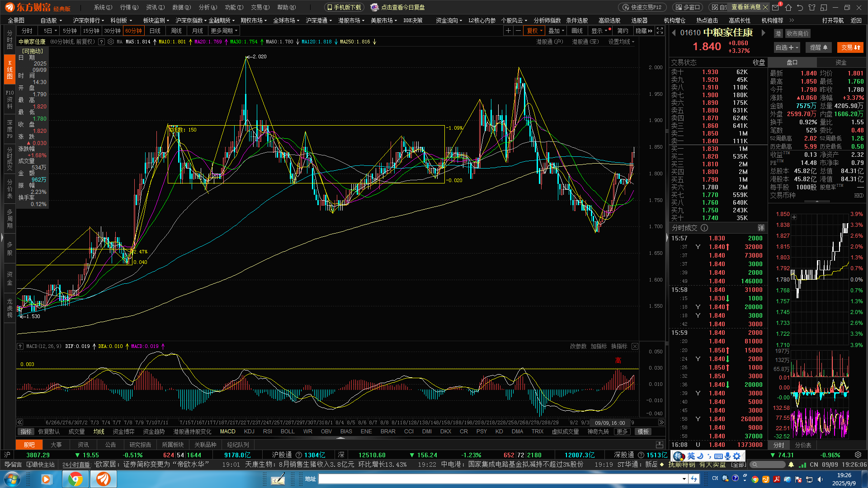868x488 pixels.
Task: Open the MA indicator settings gear icon
Action: (111, 42)
